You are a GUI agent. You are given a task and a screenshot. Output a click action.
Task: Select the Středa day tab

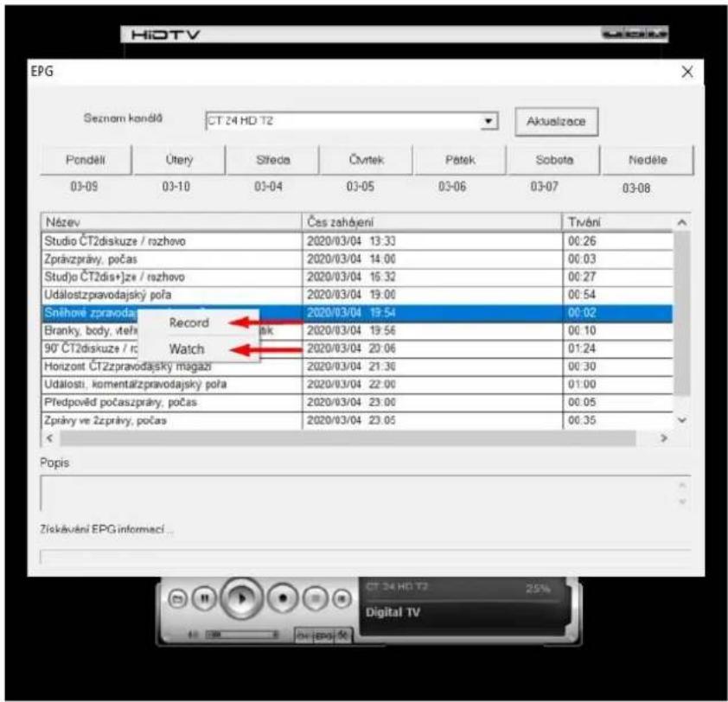273,160
